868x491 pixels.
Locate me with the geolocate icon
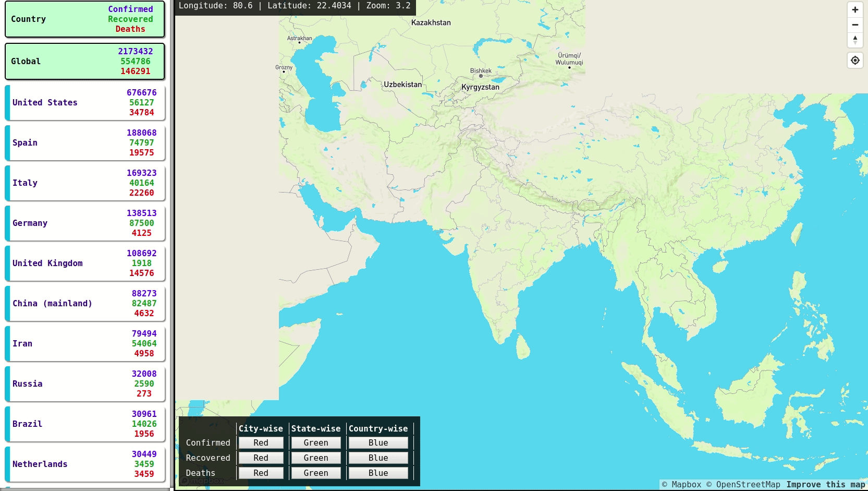click(855, 61)
